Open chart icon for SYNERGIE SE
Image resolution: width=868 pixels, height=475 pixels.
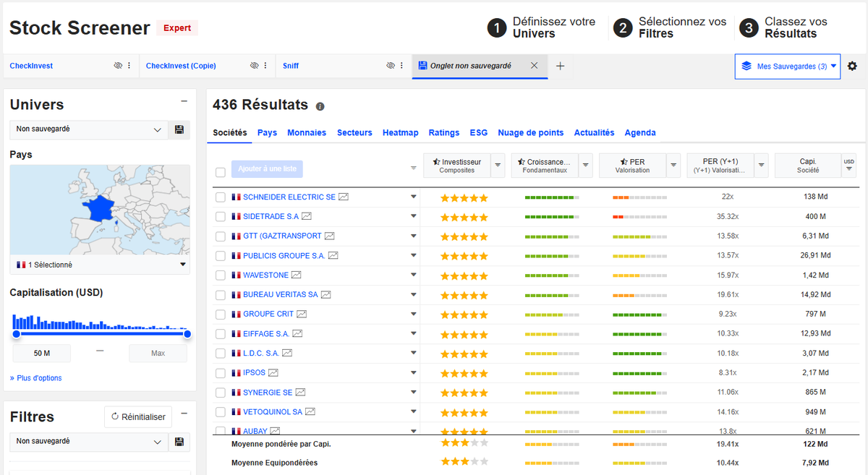(300, 392)
